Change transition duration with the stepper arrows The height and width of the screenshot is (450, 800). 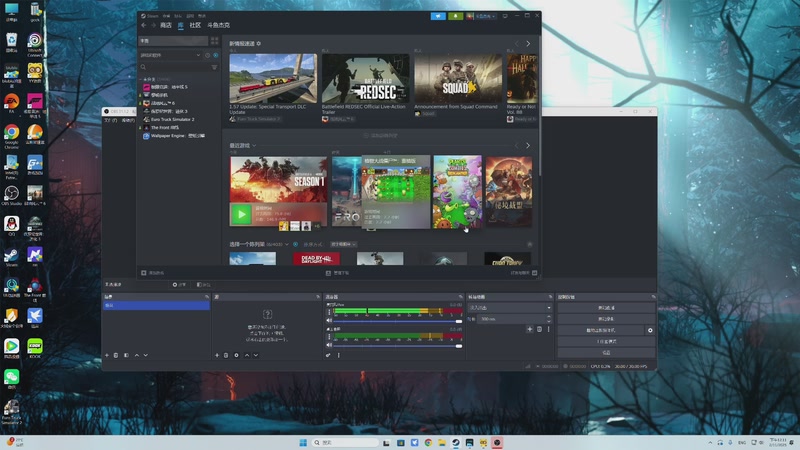click(x=549, y=319)
